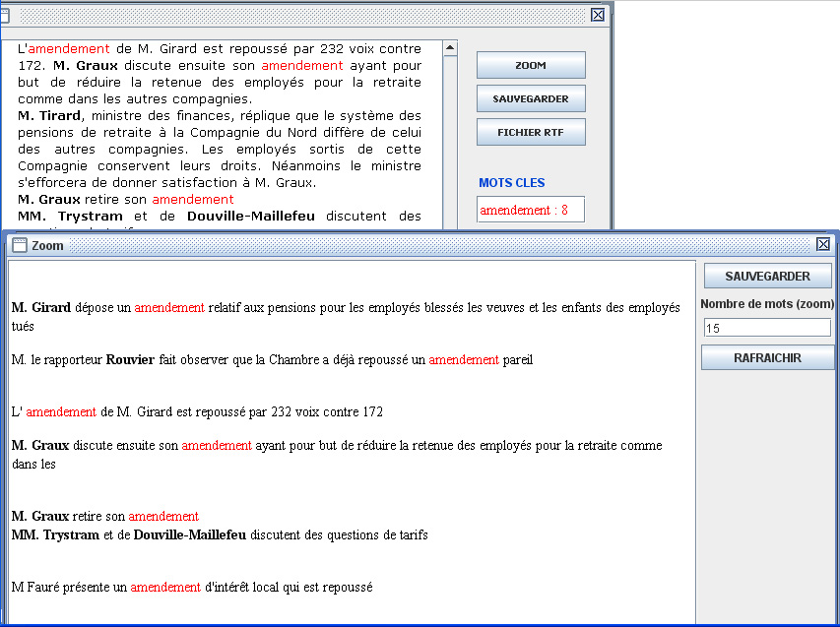Export using the FICHIER RTF button

pyautogui.click(x=531, y=132)
